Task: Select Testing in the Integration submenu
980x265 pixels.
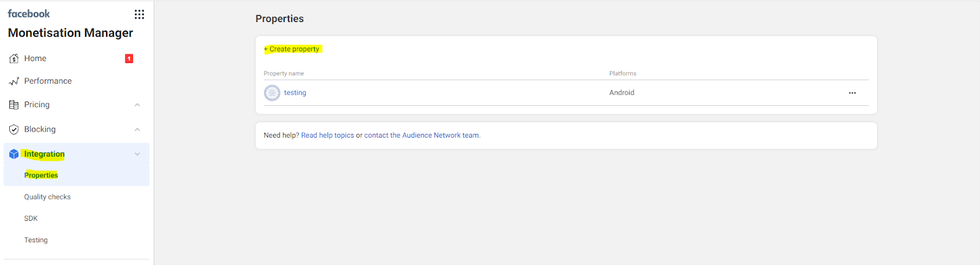Action: (36, 241)
